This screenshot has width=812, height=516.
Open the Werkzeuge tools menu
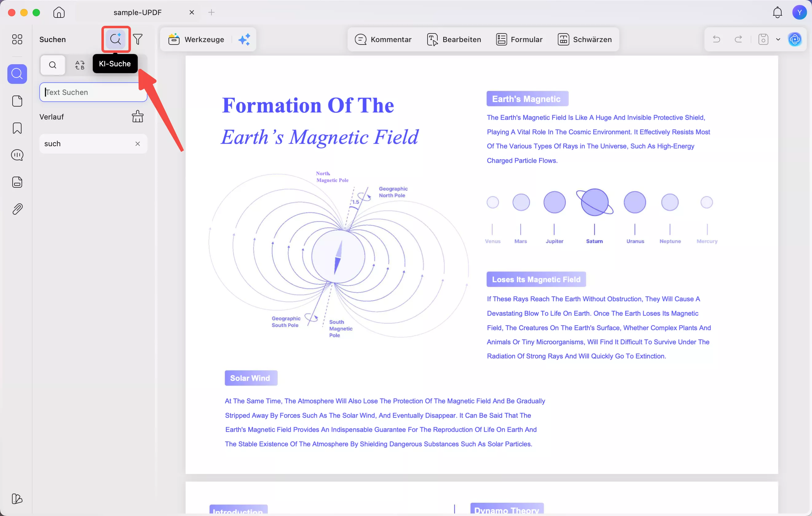click(x=197, y=39)
